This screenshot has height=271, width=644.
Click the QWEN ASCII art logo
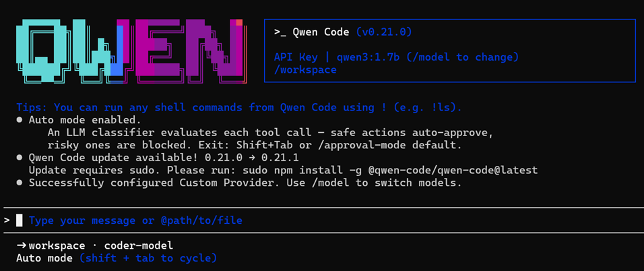tap(132, 51)
